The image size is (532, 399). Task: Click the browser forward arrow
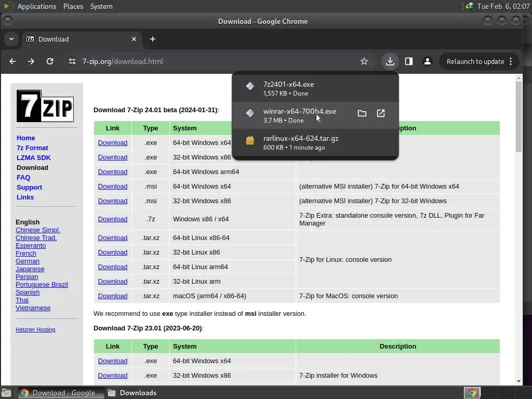(x=31, y=61)
